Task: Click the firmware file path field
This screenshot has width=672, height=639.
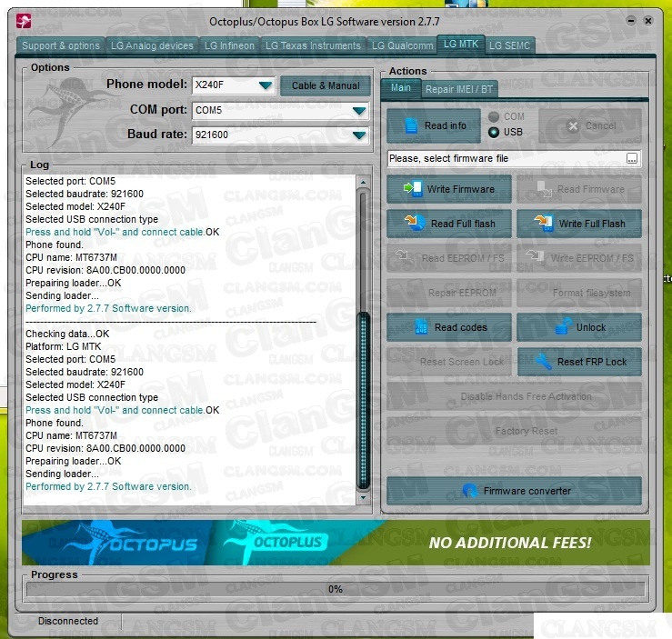Action: click(507, 158)
